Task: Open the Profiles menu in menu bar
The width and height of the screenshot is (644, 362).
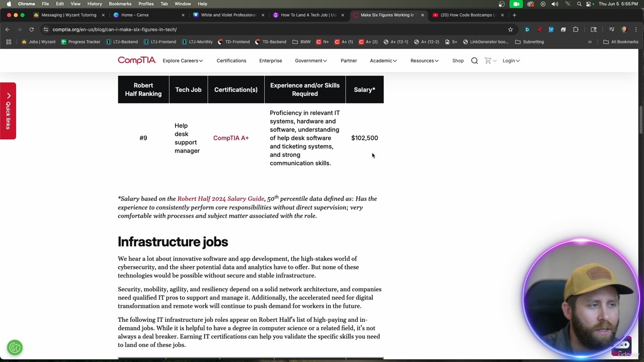Action: [x=146, y=4]
